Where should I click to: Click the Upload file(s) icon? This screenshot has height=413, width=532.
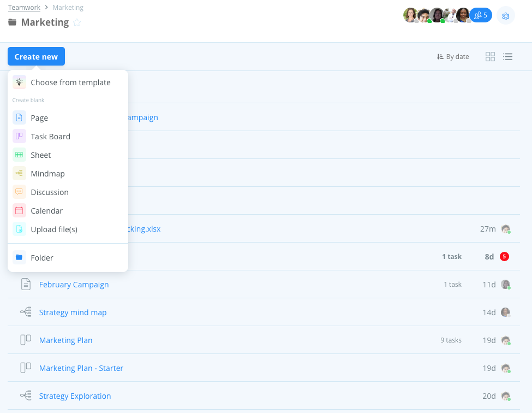point(20,229)
